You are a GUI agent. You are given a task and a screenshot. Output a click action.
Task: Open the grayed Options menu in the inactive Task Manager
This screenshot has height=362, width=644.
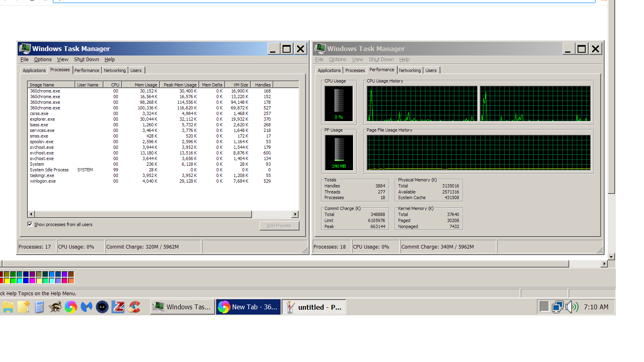coord(337,60)
